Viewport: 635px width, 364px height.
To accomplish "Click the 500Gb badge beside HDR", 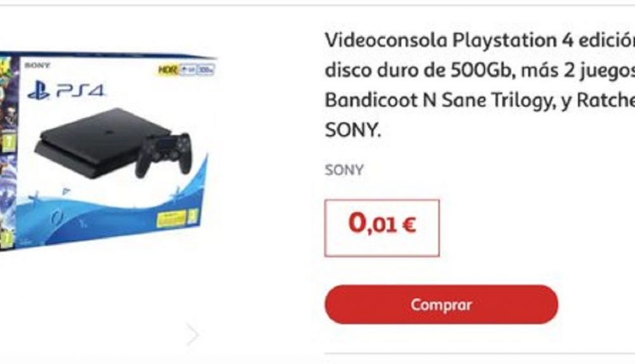I will [x=206, y=70].
